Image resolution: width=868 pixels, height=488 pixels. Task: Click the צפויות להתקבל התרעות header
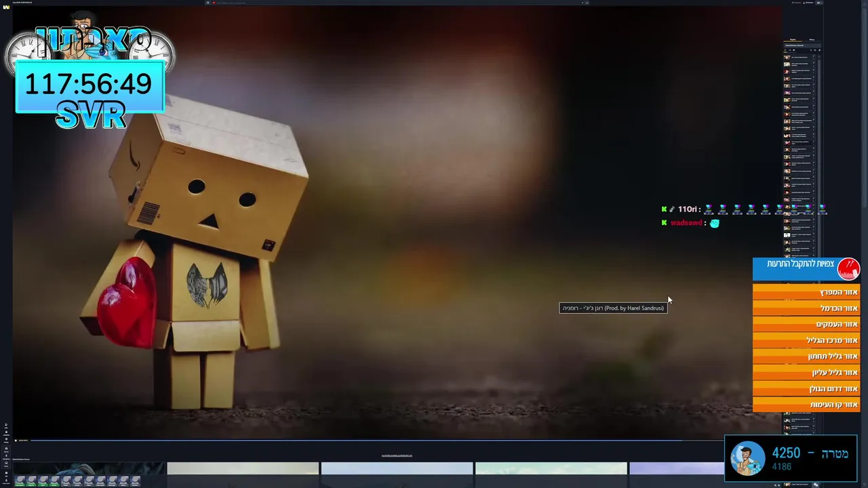tap(800, 264)
